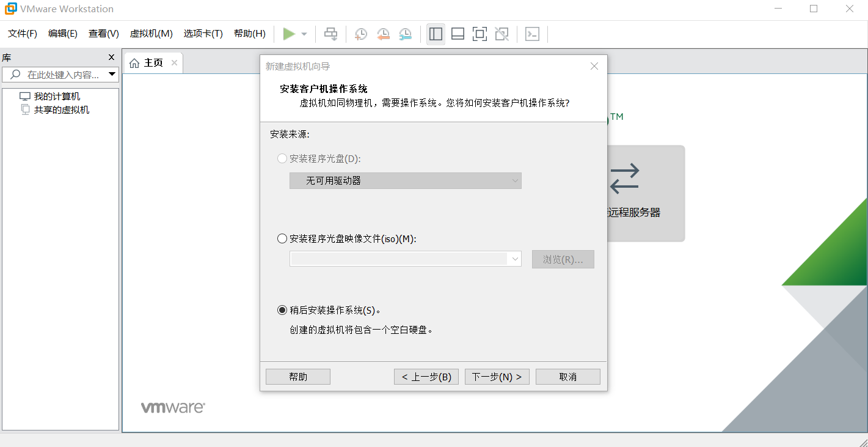Viewport: 868px width, 447px height.
Task: Toggle the thumbnail bar icon
Action: coord(458,34)
